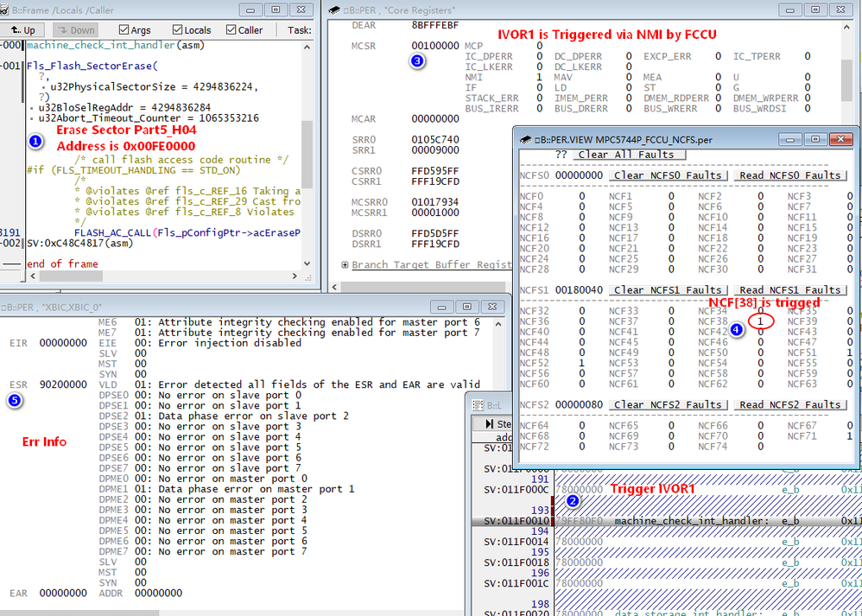
Task: Select MCSR register value 00100000
Action: [x=434, y=46]
